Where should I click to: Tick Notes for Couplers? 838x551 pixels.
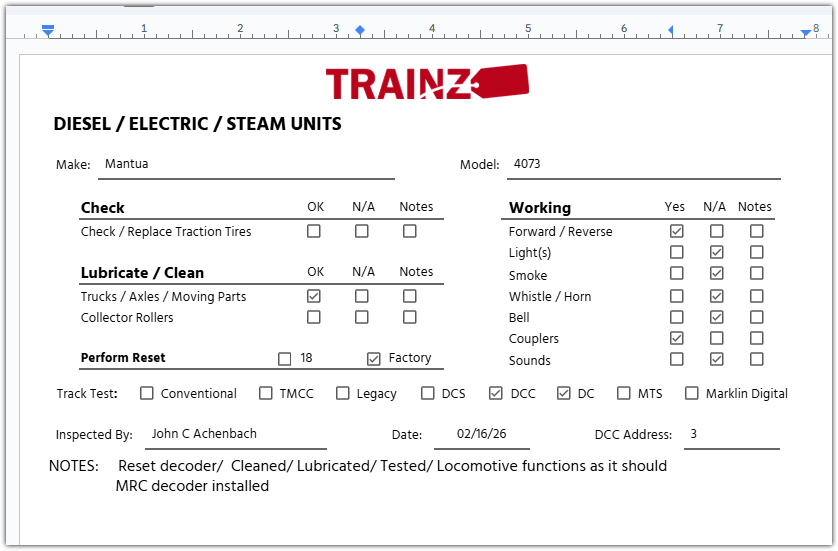pos(757,338)
